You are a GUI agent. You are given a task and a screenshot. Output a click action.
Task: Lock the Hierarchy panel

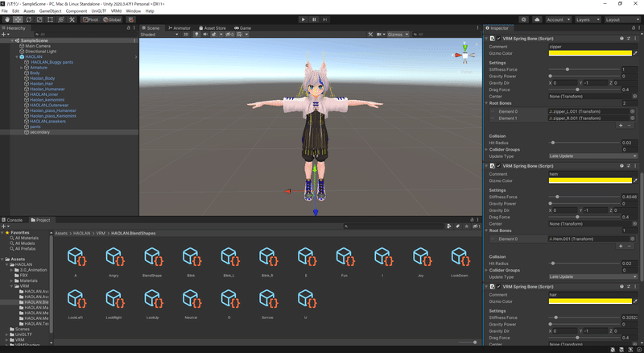coord(128,28)
